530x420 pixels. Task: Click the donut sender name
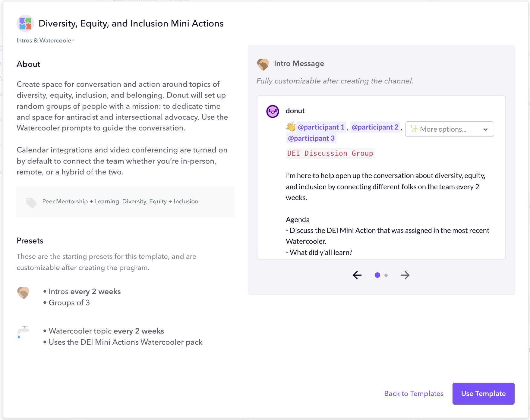(x=295, y=111)
